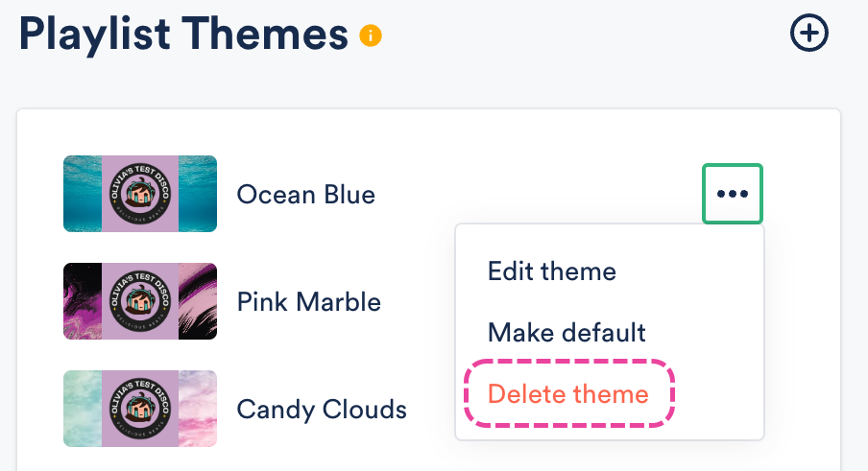Select the Candy Clouds theme name

[x=322, y=410]
